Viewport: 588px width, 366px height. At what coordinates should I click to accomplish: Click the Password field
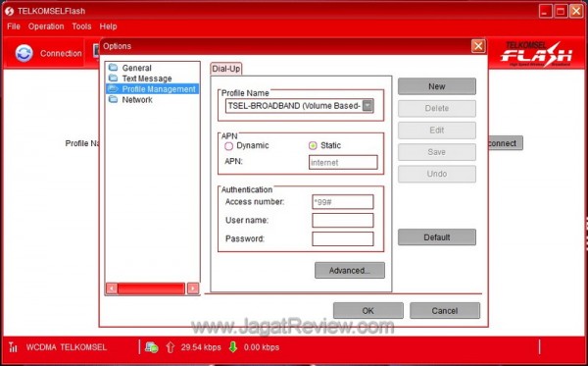coord(343,238)
